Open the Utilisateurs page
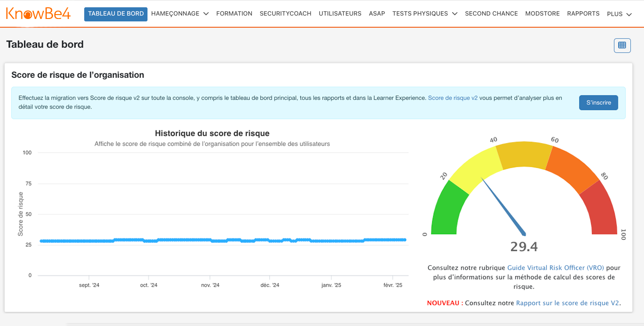 tap(340, 14)
